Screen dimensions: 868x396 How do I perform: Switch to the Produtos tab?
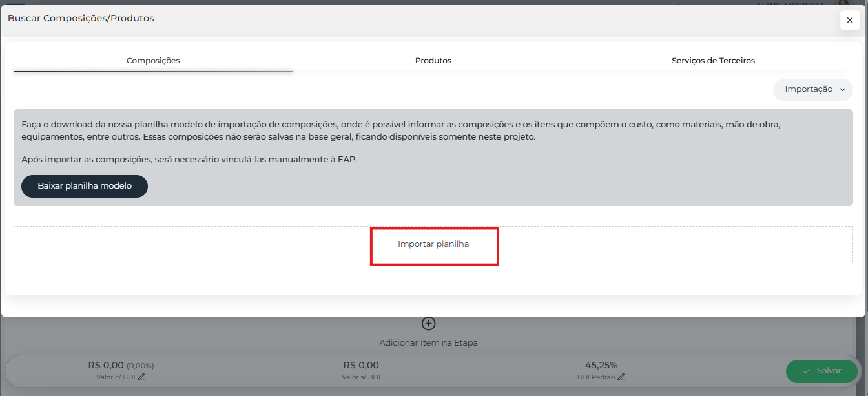[x=433, y=61]
